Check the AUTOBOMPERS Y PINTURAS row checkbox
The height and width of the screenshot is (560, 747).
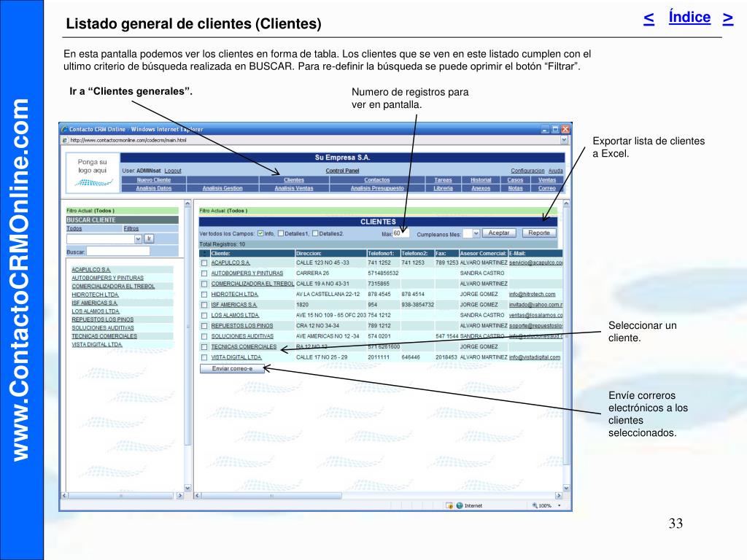(204, 273)
